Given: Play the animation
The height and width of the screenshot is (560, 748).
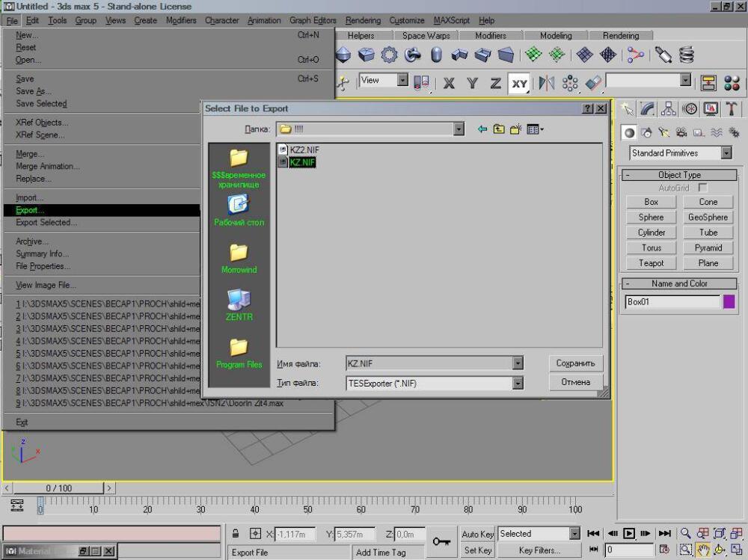Looking at the screenshot, I should point(629,533).
